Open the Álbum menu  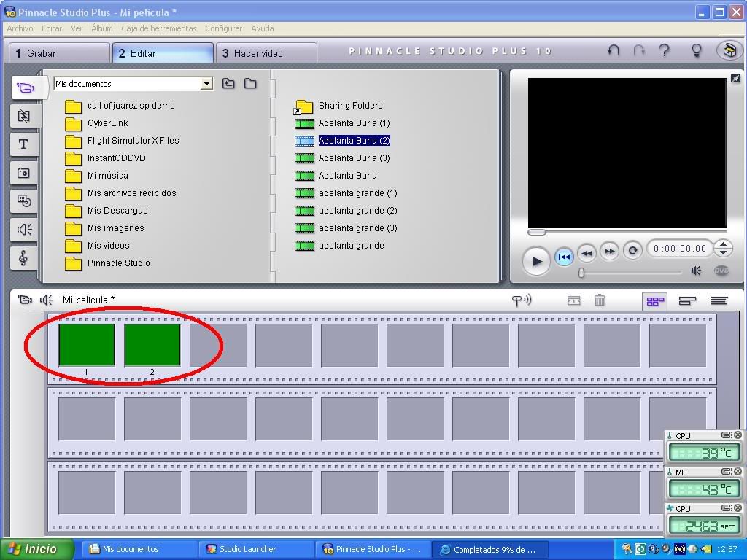[102, 28]
